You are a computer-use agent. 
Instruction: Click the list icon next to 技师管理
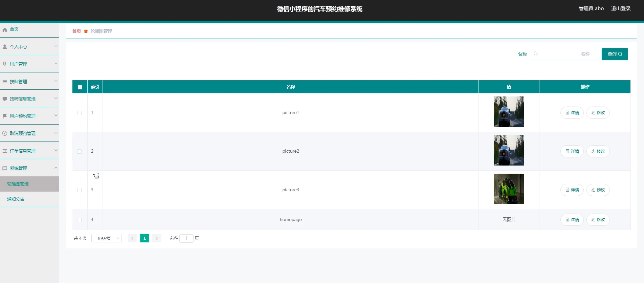click(5, 82)
